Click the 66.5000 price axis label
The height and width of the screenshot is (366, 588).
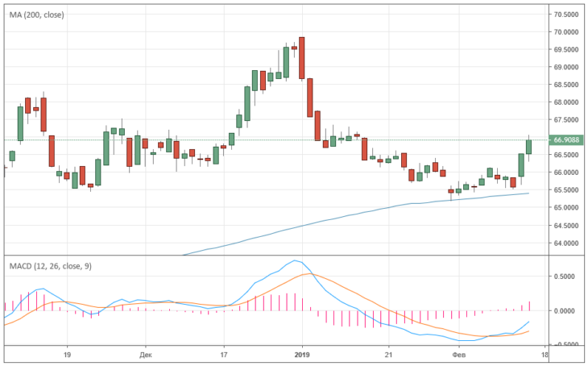coord(566,155)
